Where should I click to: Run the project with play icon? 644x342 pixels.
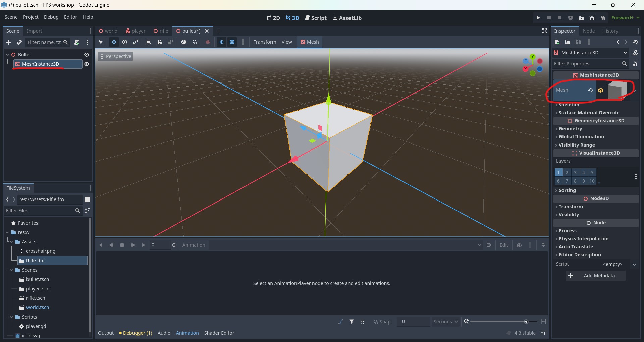(x=538, y=18)
